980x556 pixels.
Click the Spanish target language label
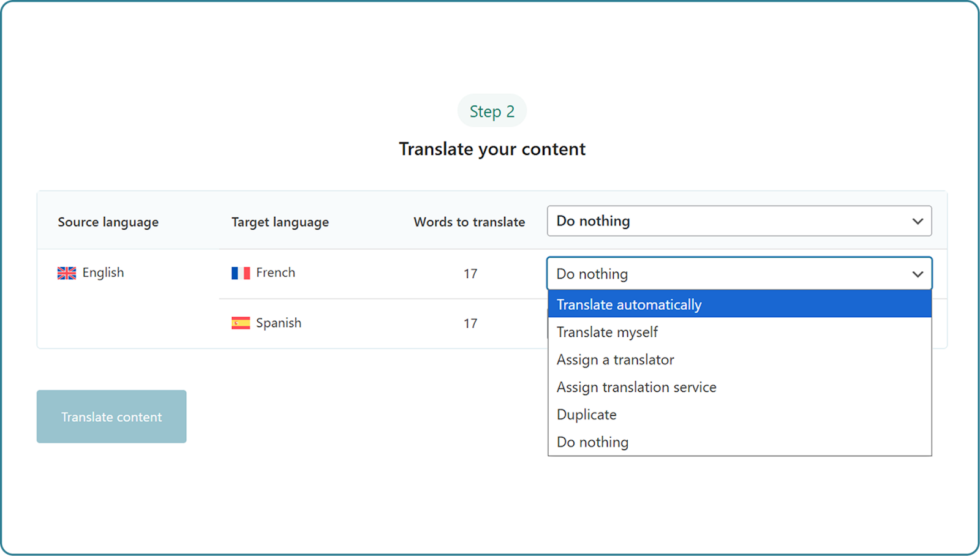point(279,323)
